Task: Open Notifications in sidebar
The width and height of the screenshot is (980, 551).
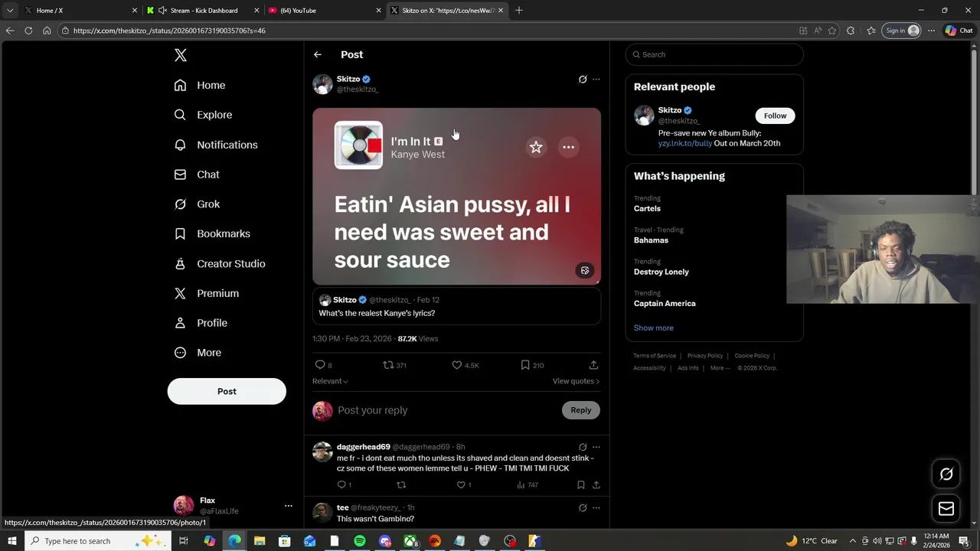Action: (x=216, y=145)
